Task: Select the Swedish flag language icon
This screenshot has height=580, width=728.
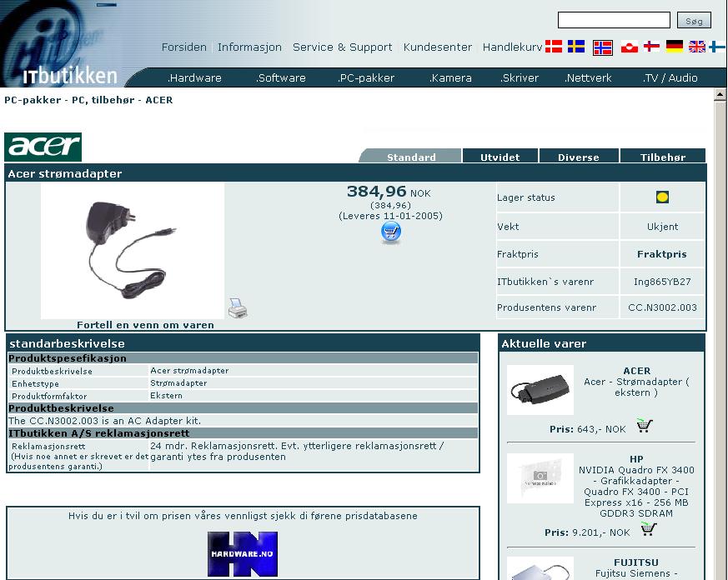Action: (576, 47)
